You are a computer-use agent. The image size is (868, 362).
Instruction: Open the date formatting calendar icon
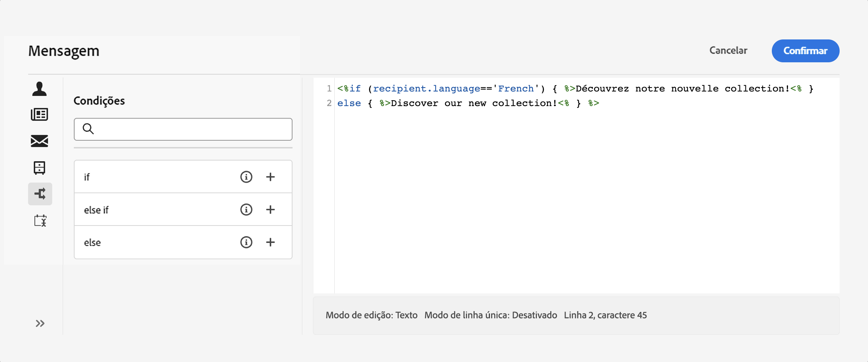pos(40,220)
